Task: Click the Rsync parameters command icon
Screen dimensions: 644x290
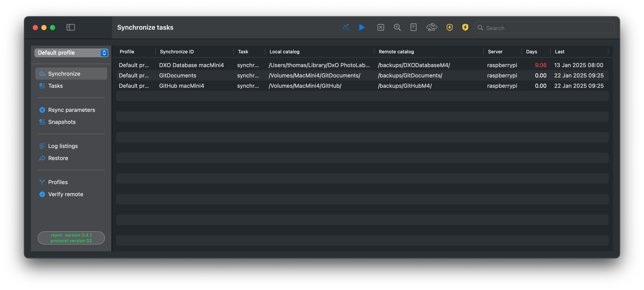Action: 42,110
